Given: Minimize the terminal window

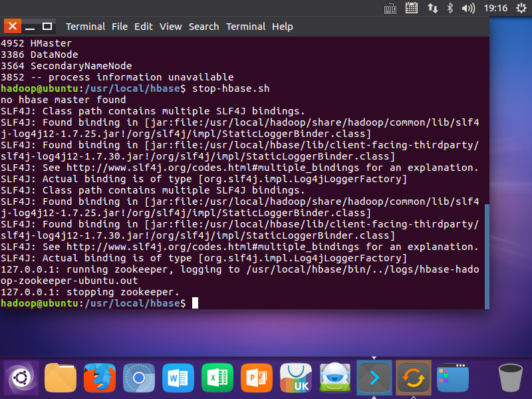Looking at the screenshot, I should 30,26.
